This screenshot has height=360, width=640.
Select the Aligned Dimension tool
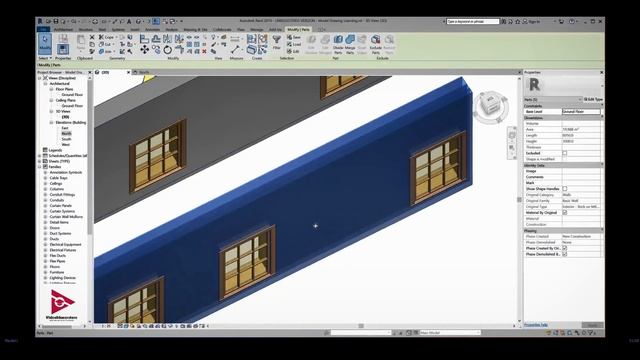click(x=235, y=50)
